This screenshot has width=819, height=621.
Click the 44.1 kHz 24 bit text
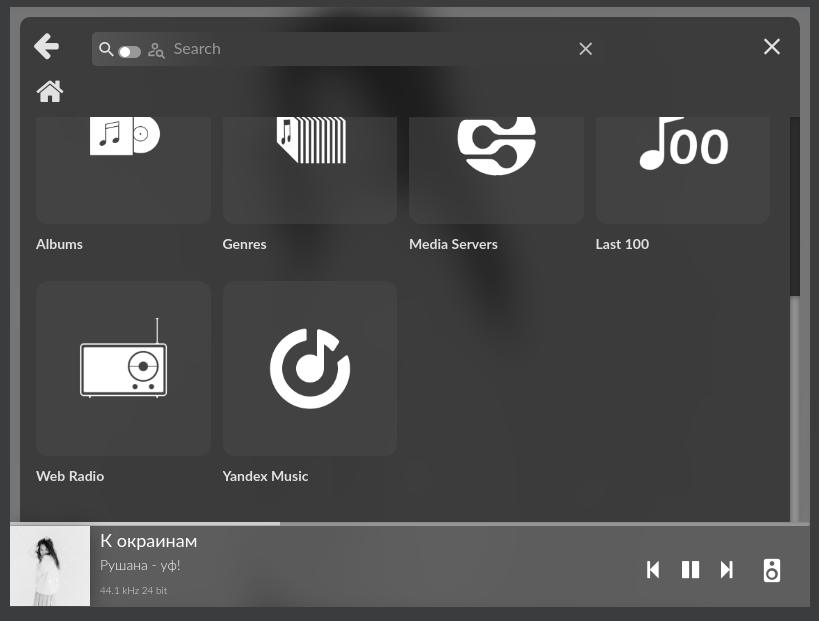(133, 591)
